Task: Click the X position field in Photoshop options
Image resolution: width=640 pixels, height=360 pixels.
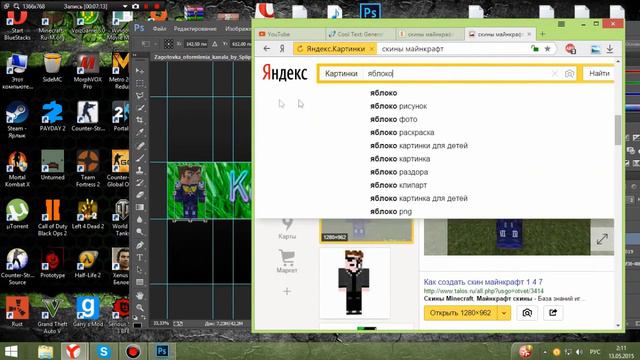Action: coord(196,44)
